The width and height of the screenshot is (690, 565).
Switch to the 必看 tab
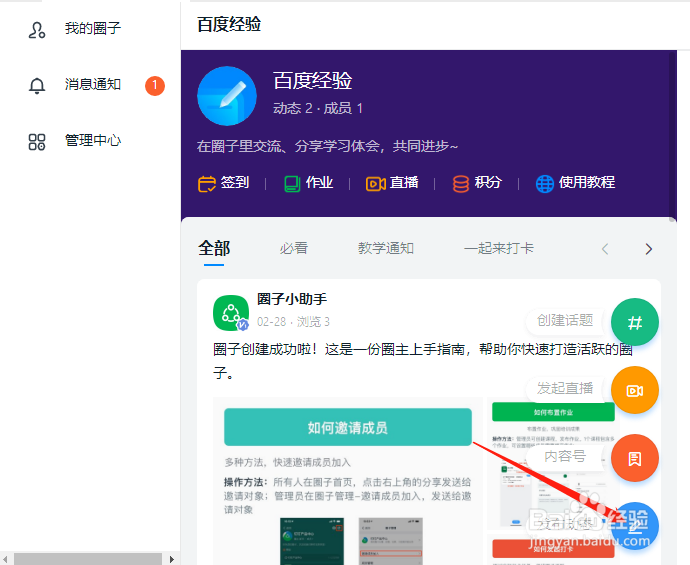pyautogui.click(x=294, y=248)
